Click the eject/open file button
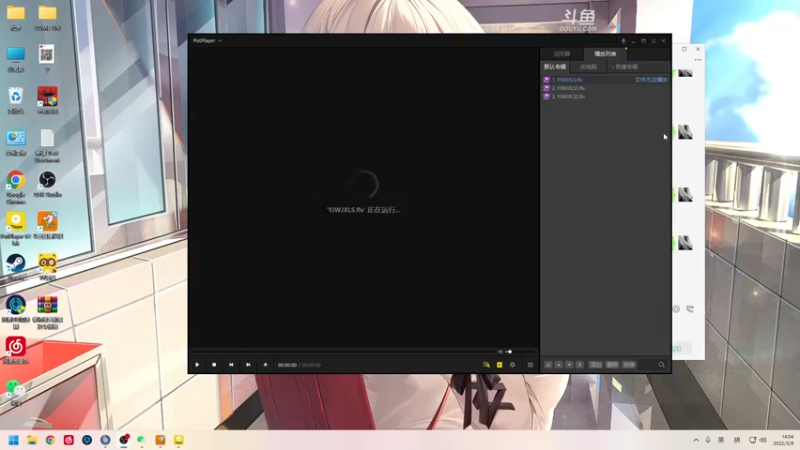 (265, 365)
